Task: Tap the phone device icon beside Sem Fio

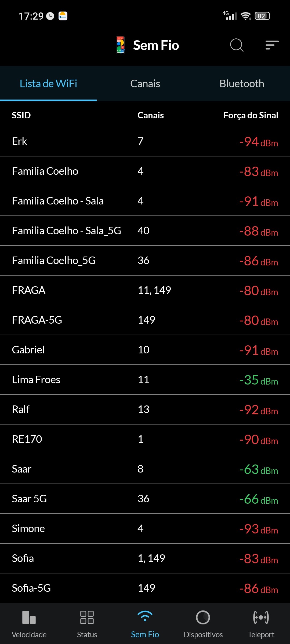Action: coord(121,45)
